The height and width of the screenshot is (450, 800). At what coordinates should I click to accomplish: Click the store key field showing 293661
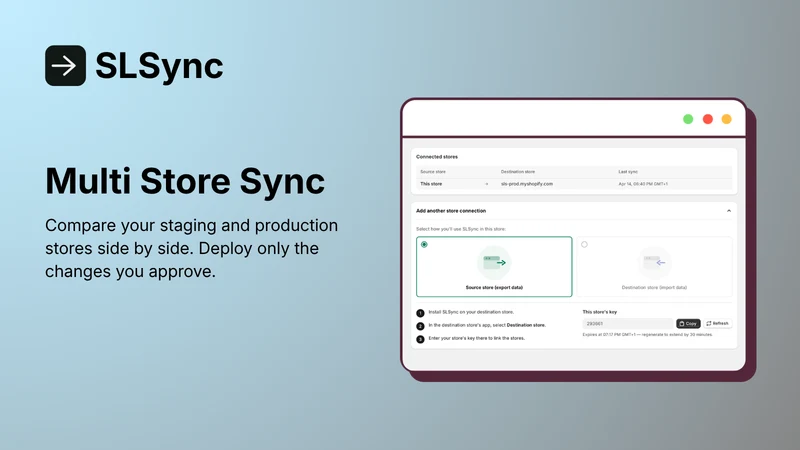(628, 323)
